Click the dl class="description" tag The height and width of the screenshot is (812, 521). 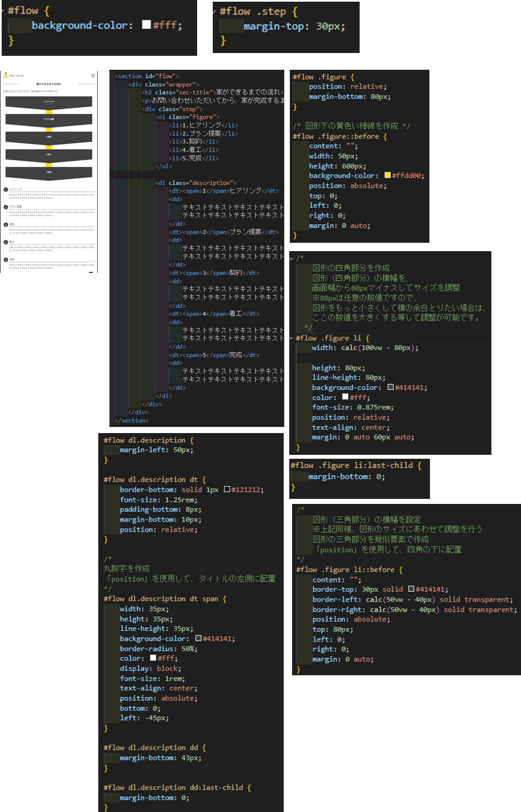coord(195,183)
